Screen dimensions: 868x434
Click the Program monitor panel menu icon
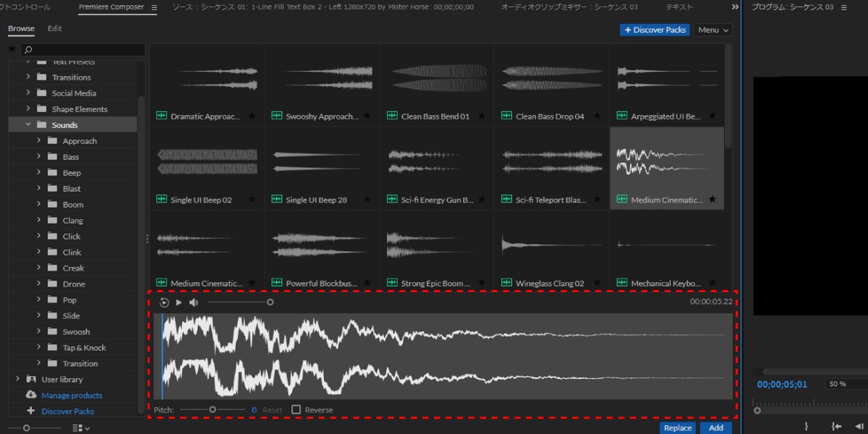point(843,7)
